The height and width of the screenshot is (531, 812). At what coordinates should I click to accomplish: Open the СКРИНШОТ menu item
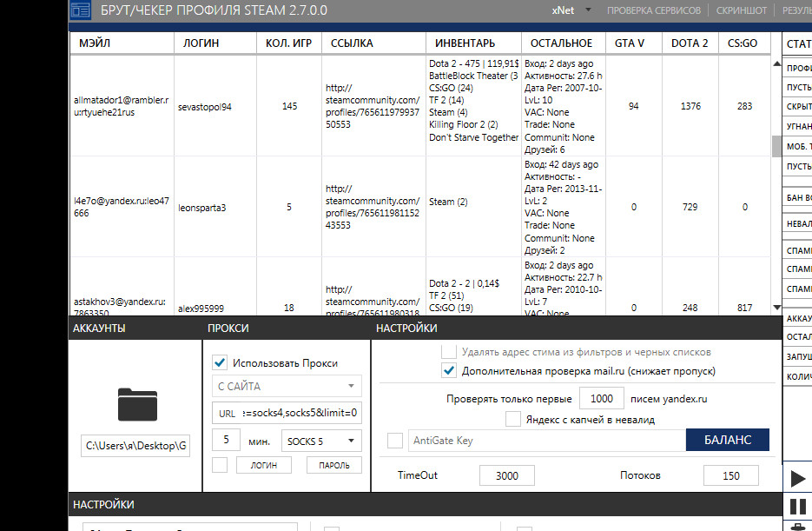(x=741, y=10)
